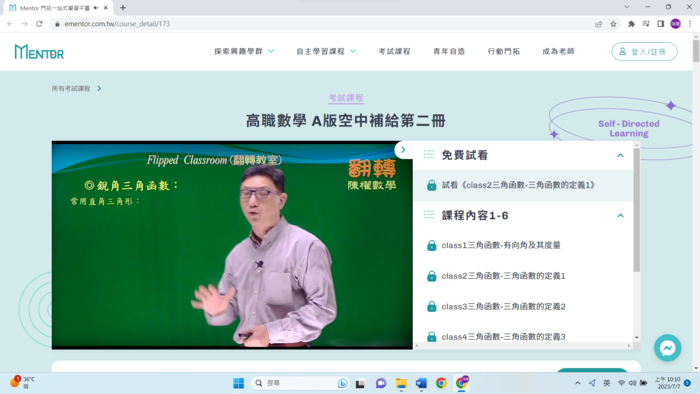The width and height of the screenshot is (700, 394).
Task: Open the browser extensions puzzle icon
Action: pyautogui.click(x=631, y=24)
